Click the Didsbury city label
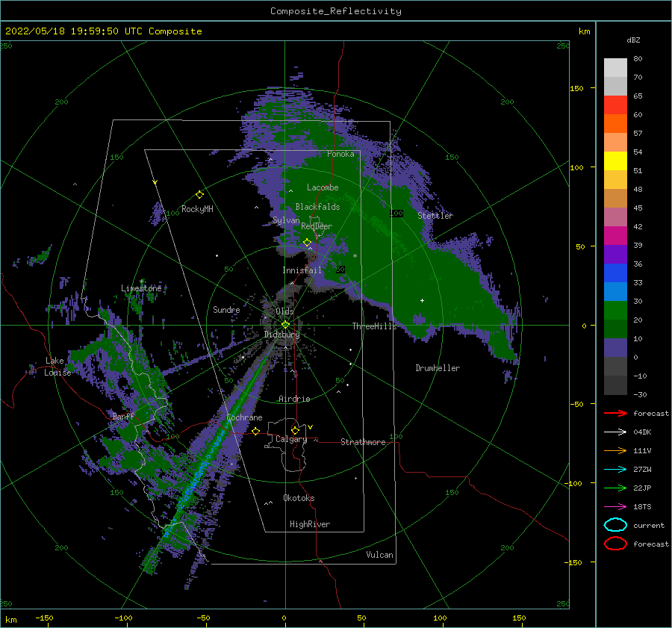672x628 pixels. 281,335
